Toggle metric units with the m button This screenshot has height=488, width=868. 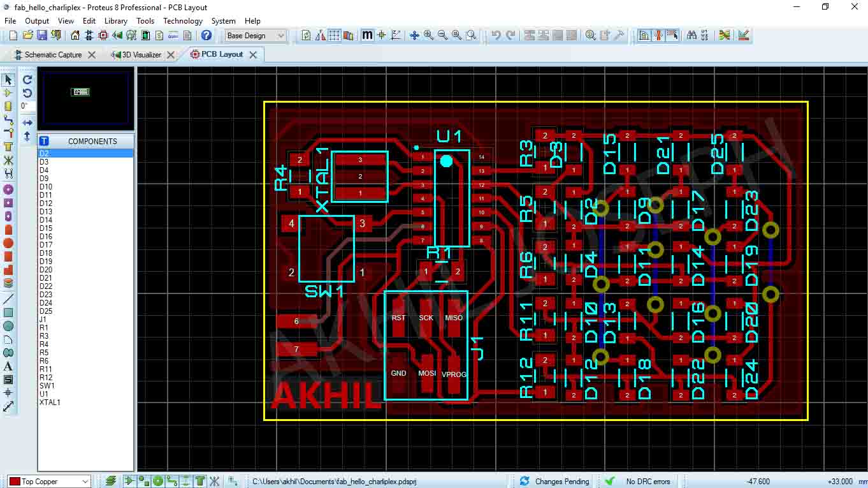[x=367, y=36]
